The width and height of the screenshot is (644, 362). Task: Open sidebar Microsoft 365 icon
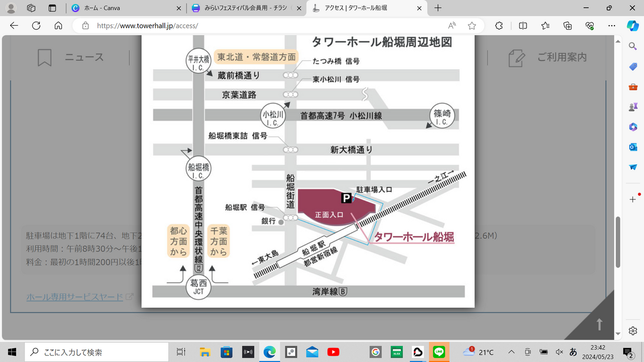click(x=633, y=127)
